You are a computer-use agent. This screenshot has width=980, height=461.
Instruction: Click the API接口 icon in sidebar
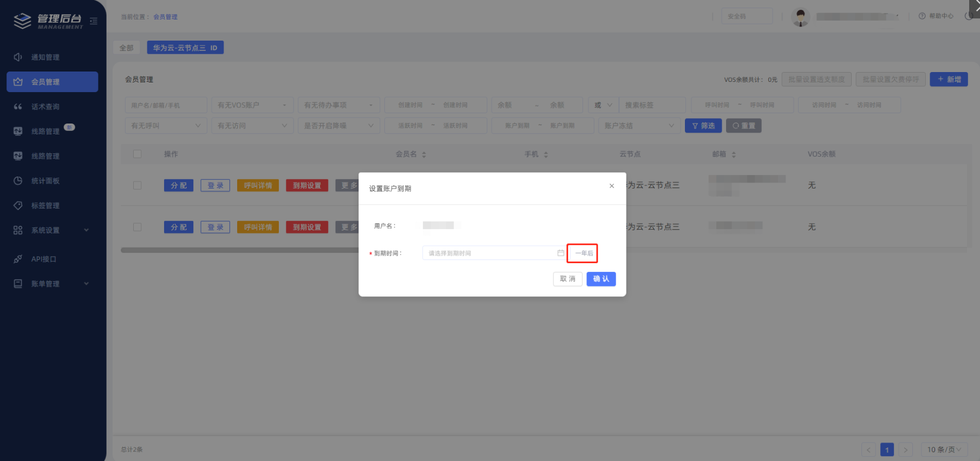click(x=18, y=259)
